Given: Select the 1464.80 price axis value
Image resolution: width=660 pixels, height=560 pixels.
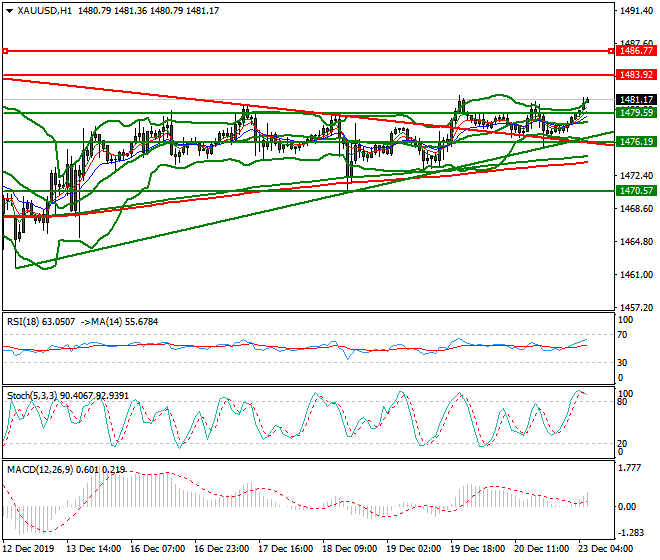Looking at the screenshot, I should click(x=637, y=242).
